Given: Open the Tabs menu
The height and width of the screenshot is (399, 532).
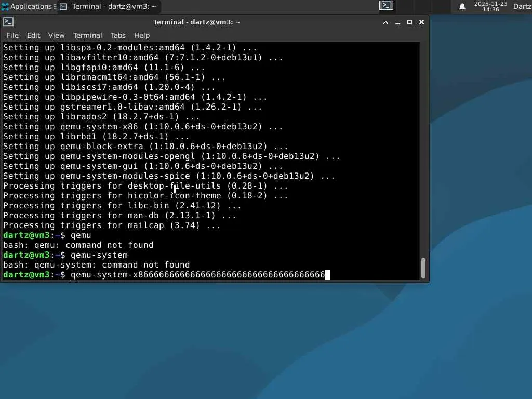Looking at the screenshot, I should pos(118,36).
